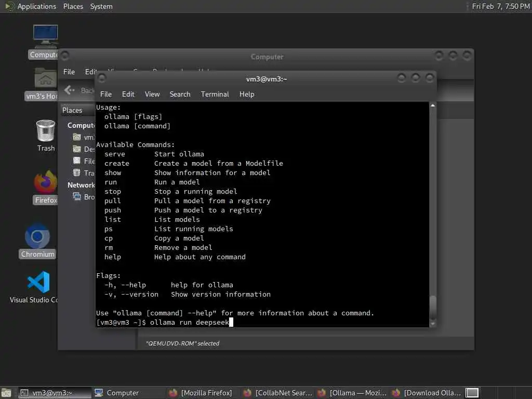This screenshot has height=399, width=532.
Task: Click the terminal scrollbar thumb
Action: coord(433,308)
